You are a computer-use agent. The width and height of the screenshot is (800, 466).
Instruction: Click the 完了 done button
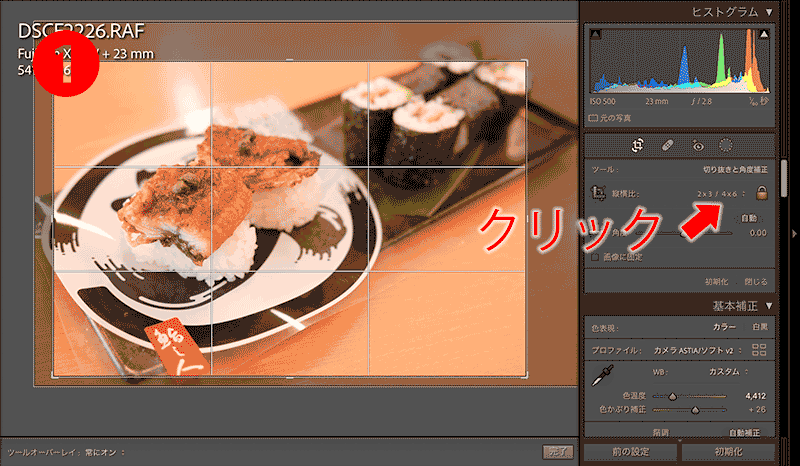tap(558, 452)
